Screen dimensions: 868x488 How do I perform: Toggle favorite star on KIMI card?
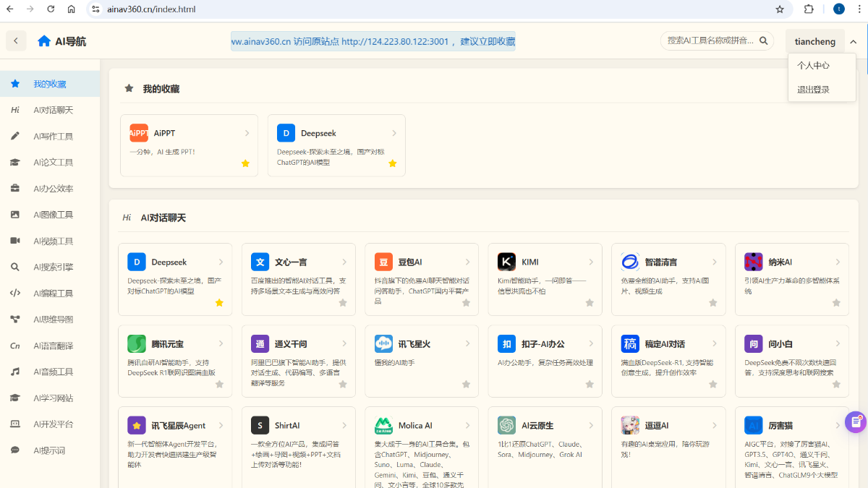[590, 303]
